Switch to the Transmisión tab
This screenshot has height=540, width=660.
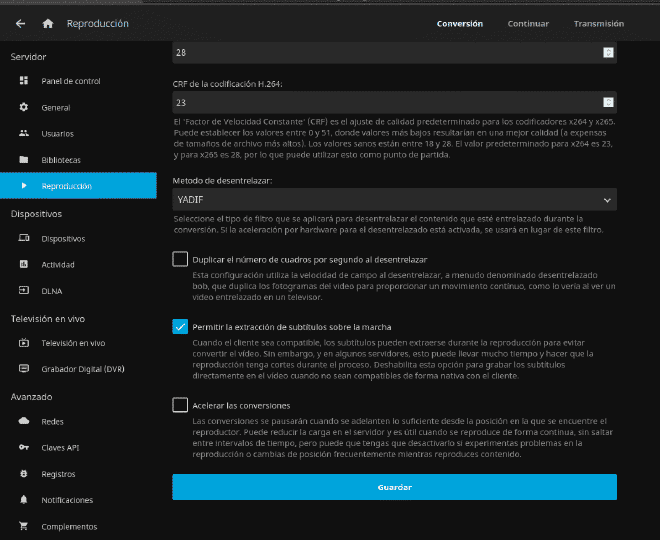point(599,24)
